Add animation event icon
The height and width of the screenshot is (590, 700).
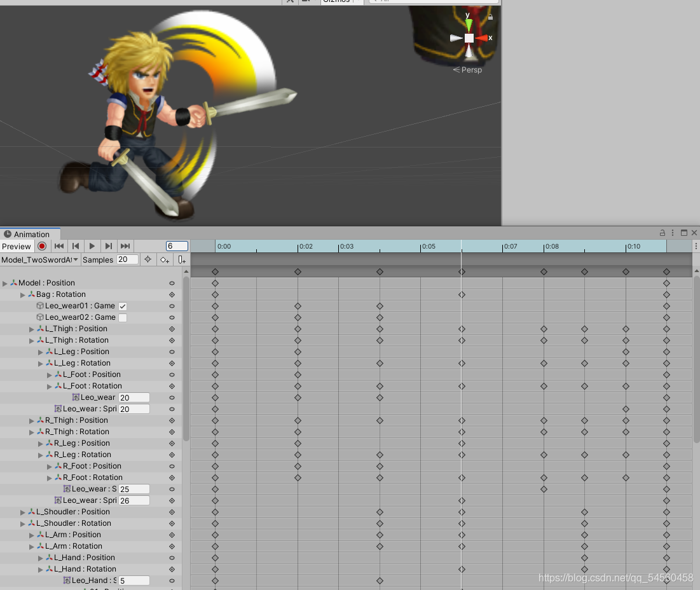[182, 260]
